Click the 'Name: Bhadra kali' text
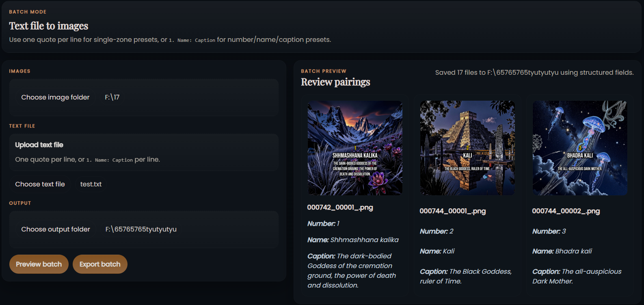 point(562,251)
